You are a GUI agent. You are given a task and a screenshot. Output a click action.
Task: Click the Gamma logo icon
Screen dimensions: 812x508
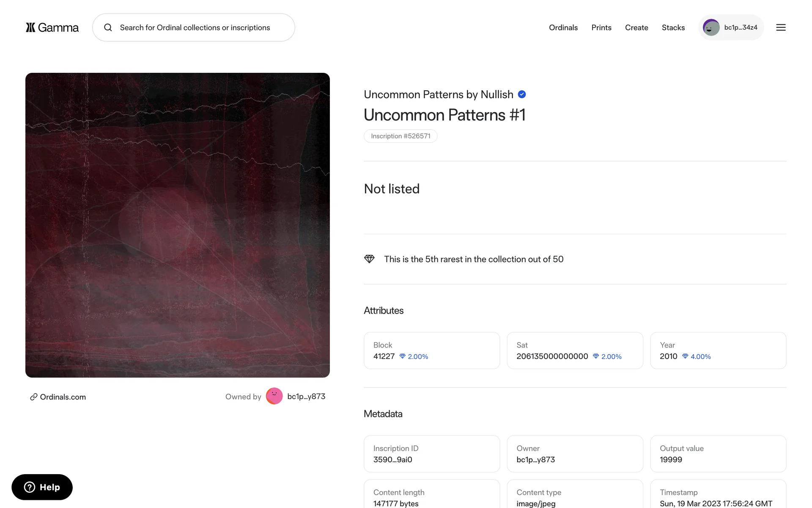(30, 28)
